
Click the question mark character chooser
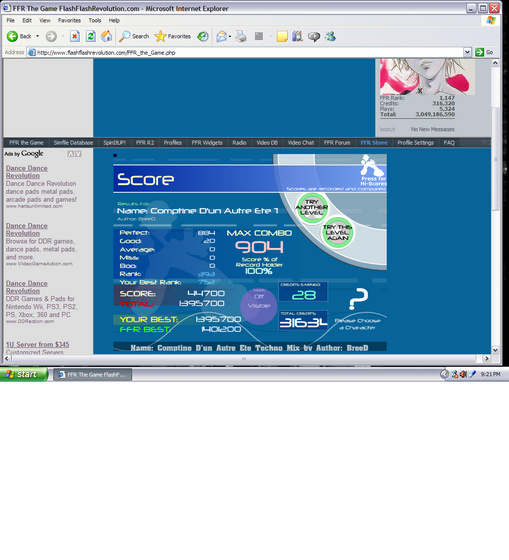point(358,299)
